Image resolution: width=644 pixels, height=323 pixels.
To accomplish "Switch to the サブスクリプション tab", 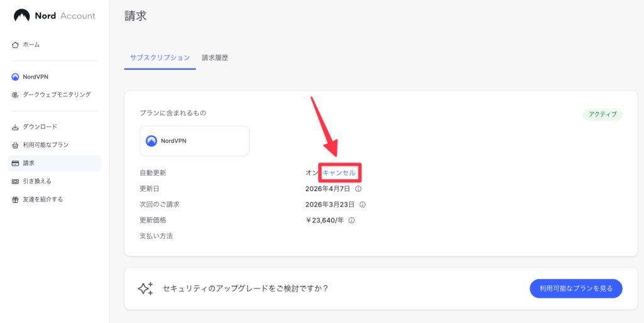I will (160, 58).
